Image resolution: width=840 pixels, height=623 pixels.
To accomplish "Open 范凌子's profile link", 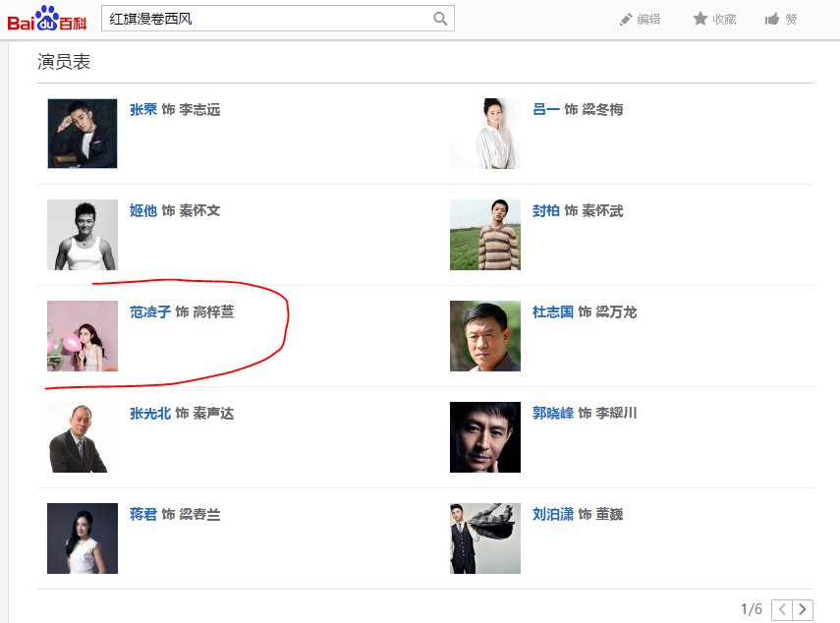I will [x=150, y=312].
